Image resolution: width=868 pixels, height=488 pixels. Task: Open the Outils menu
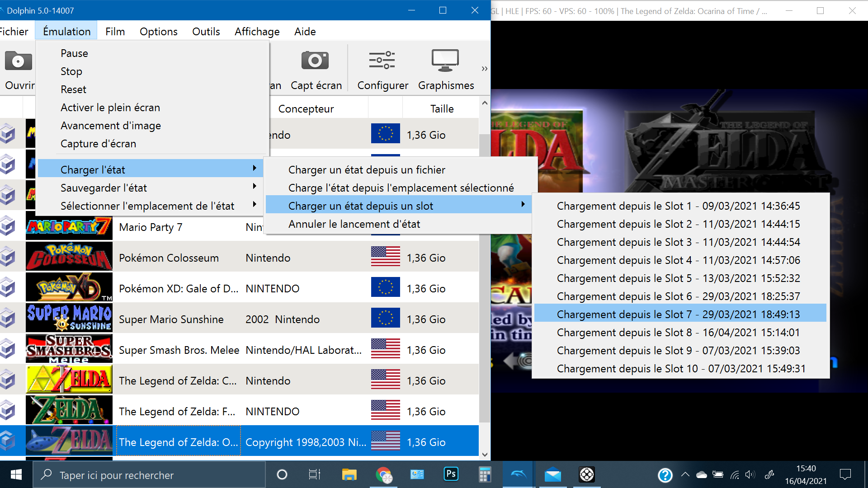click(x=206, y=31)
